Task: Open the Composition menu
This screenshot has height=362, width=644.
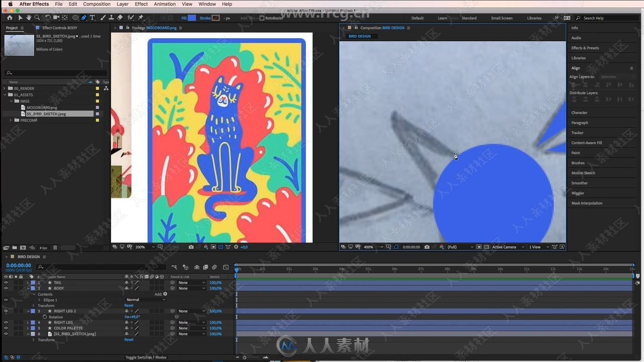Action: pos(97,4)
